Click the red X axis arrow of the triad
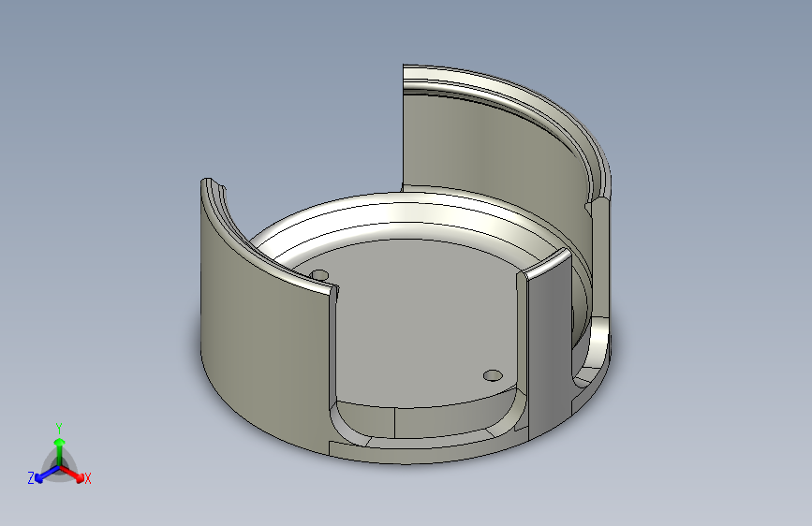 tap(73, 474)
